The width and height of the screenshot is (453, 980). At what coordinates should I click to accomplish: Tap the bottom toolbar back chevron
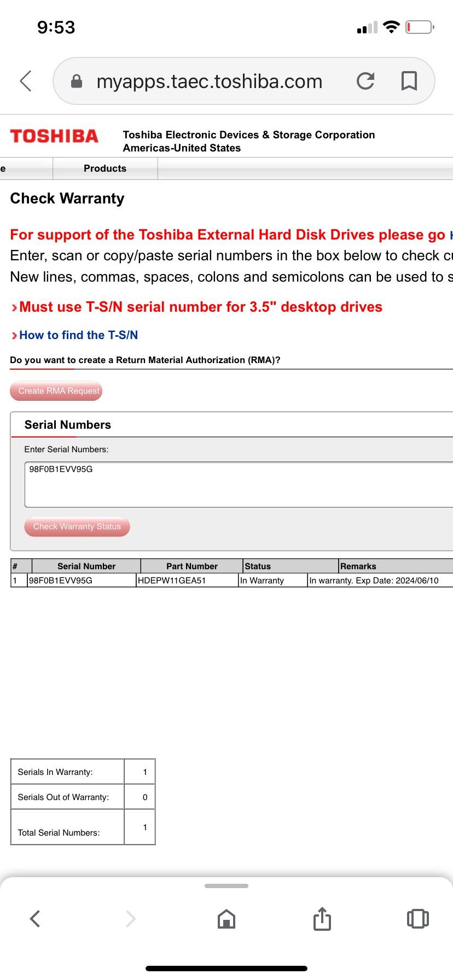coord(35,918)
